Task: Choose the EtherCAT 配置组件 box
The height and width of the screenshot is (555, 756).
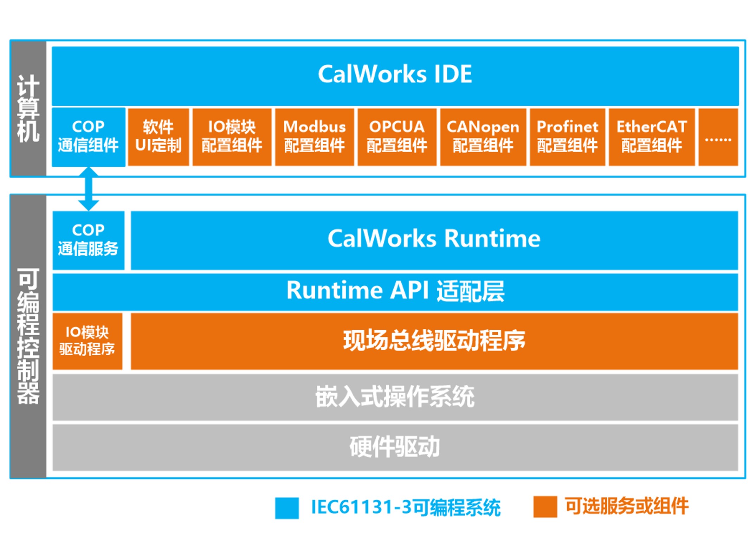Action: (x=651, y=137)
